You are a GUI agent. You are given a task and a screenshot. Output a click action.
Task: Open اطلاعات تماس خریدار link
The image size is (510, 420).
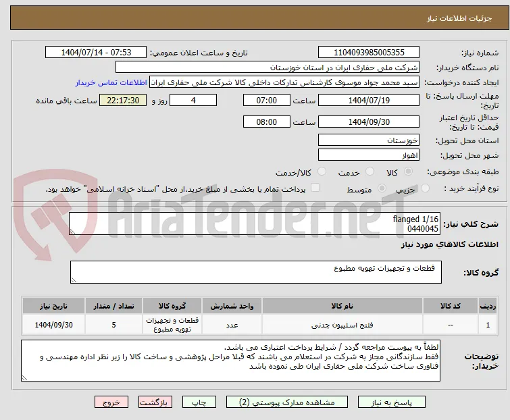click(x=111, y=82)
